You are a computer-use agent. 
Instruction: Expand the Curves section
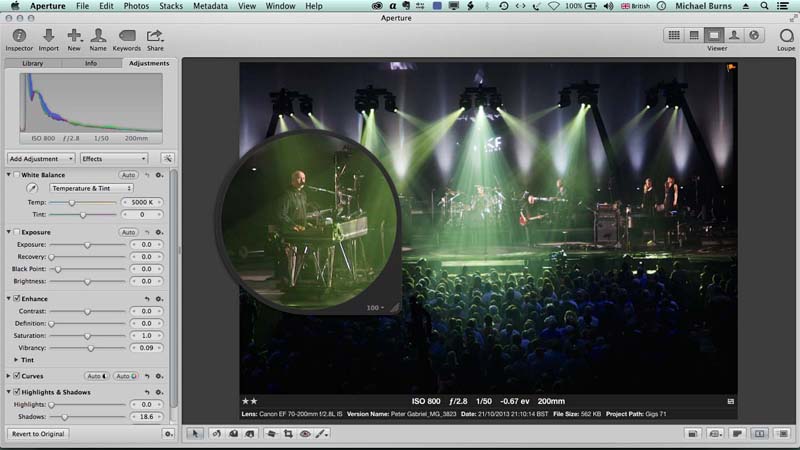(x=9, y=376)
